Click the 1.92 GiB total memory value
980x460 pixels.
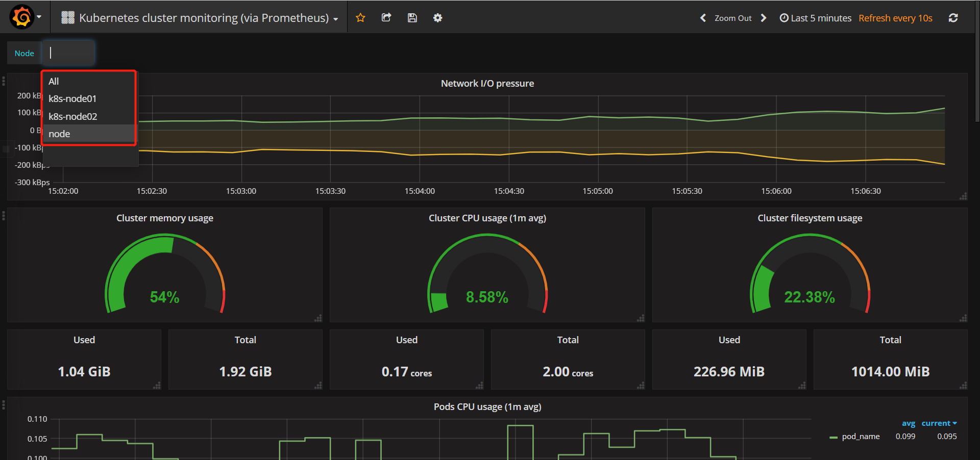pos(246,371)
